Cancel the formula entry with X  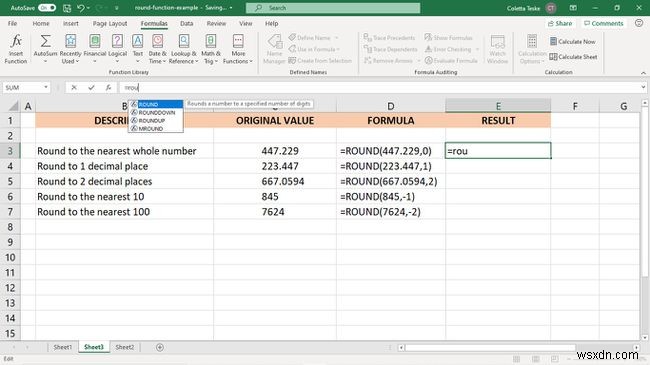[x=74, y=88]
